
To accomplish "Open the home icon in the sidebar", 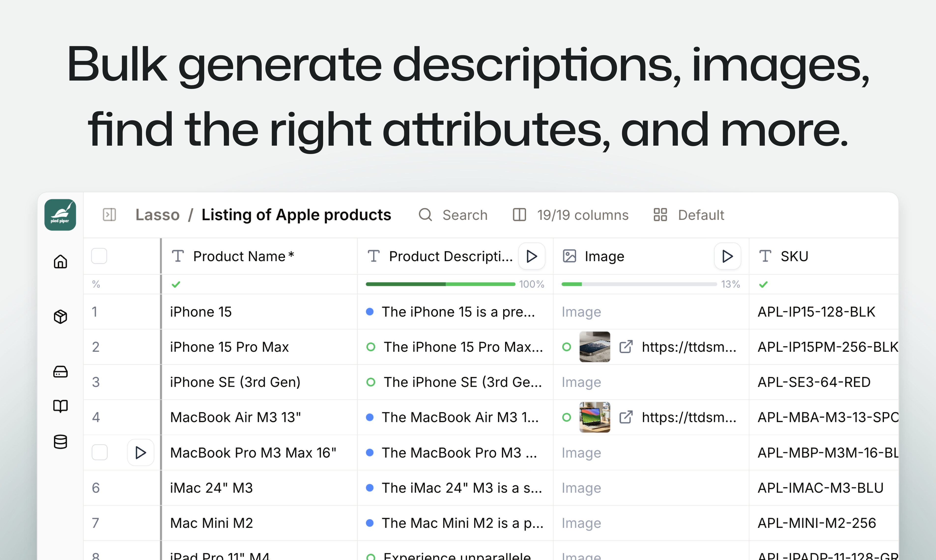I will [x=60, y=262].
